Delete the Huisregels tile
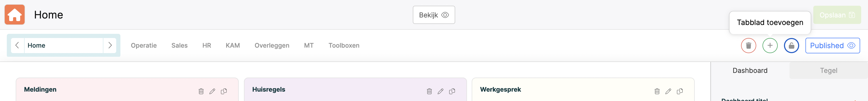 429,91
